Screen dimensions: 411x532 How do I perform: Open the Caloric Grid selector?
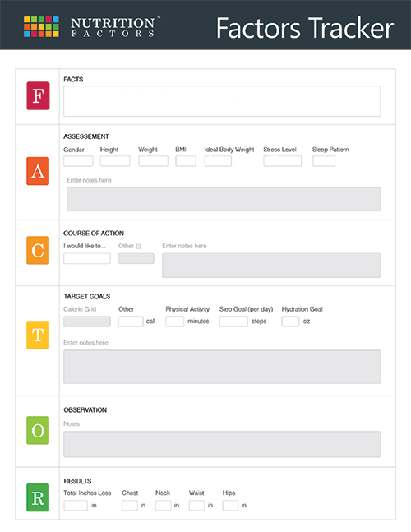tap(87, 322)
